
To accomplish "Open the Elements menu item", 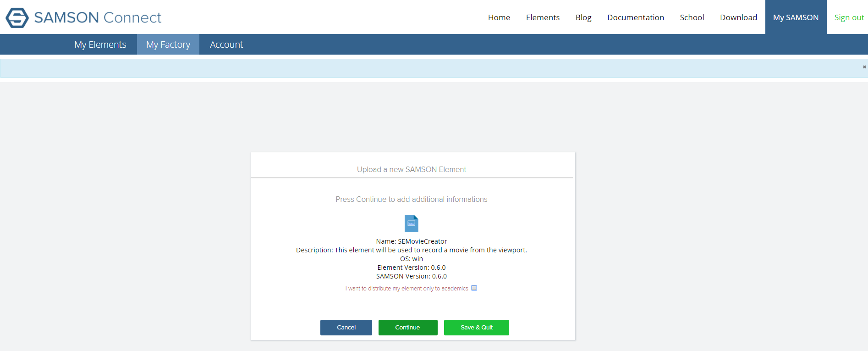I will pos(543,17).
